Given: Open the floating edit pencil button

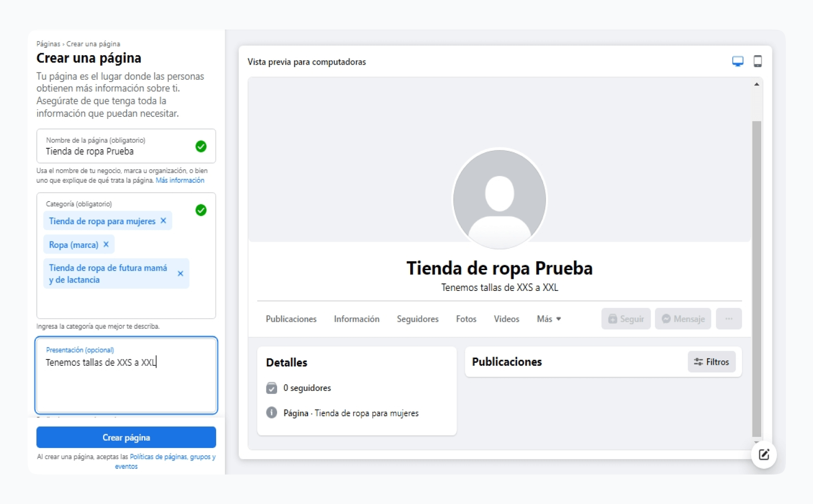Looking at the screenshot, I should (x=764, y=455).
